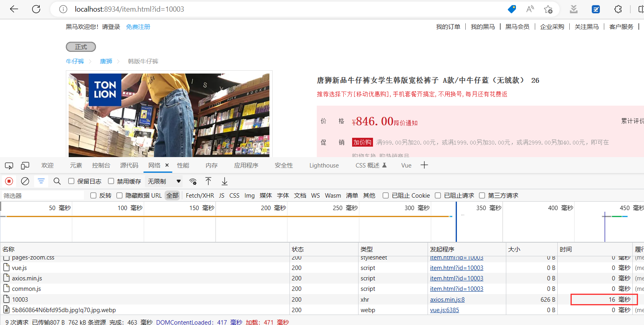This screenshot has height=325, width=644.
Task: Focus the 筛选器 filter input
Action: click(42, 195)
